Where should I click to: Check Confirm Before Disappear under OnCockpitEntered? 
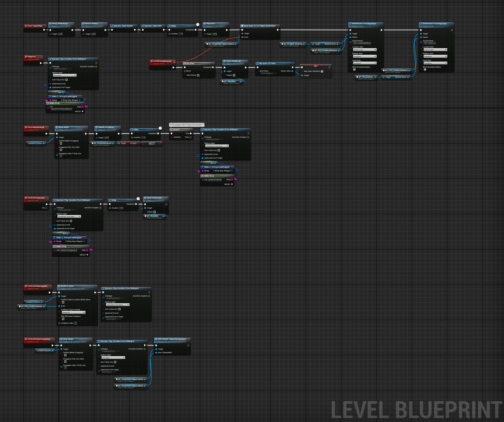[x=61, y=143]
